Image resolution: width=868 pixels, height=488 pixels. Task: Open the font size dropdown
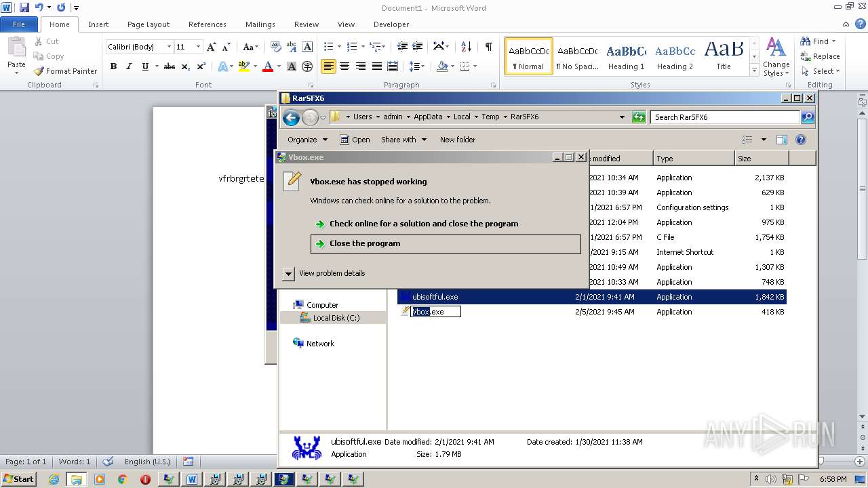tap(198, 47)
